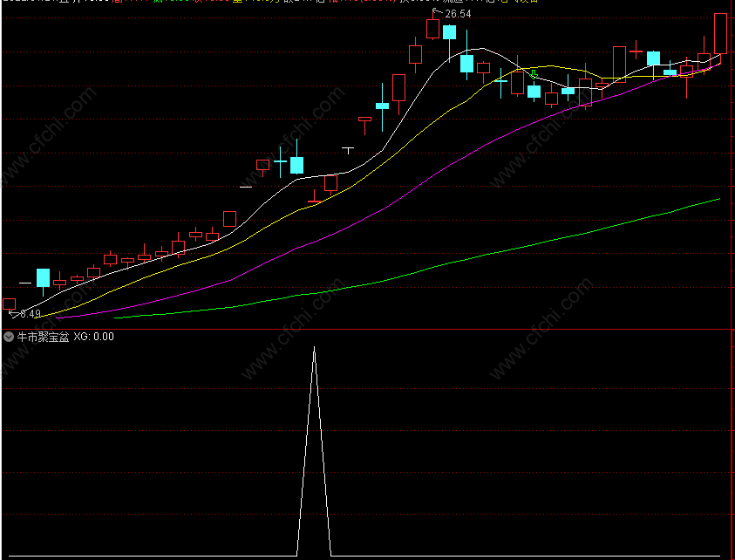Click the cyan candlestick next to 26.54 high
The image size is (735, 560).
(450, 32)
